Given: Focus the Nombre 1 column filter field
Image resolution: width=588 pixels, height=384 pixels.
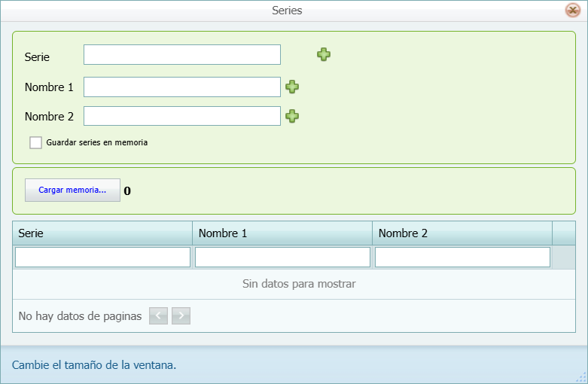Looking at the screenshot, I should click(282, 258).
